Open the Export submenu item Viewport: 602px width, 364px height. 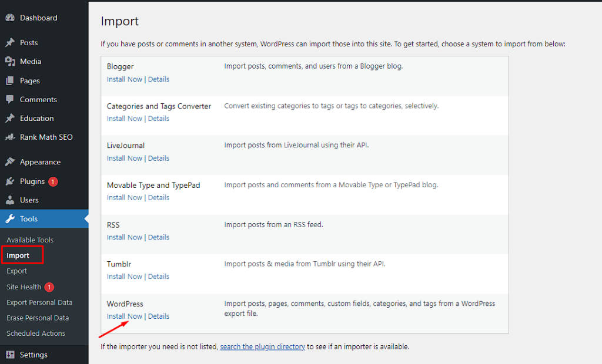click(x=17, y=271)
